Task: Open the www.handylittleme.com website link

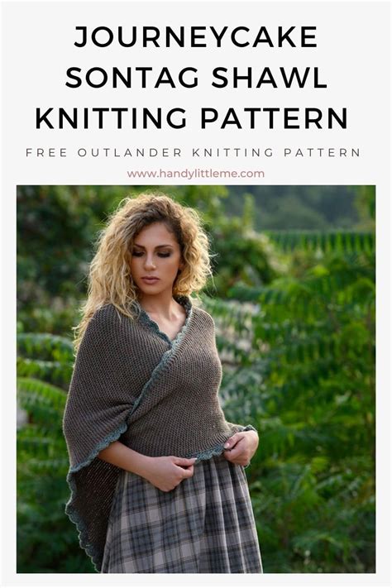Action: pyautogui.click(x=195, y=174)
